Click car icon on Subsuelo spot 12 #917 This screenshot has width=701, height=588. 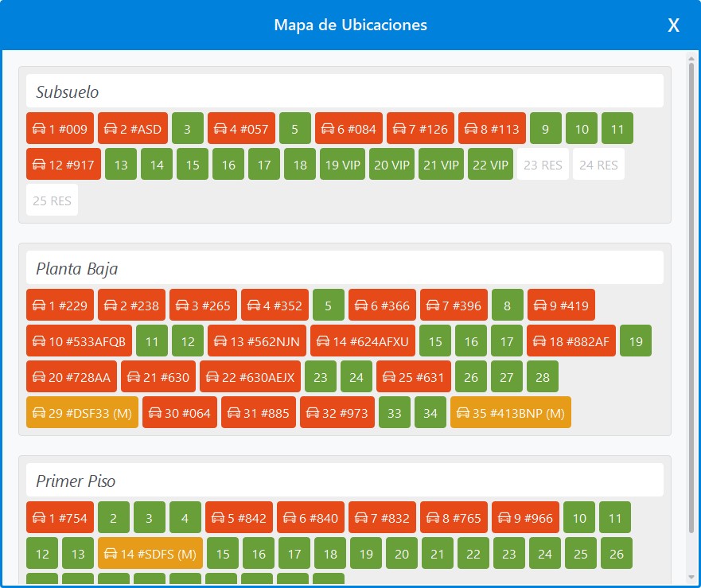pyautogui.click(x=39, y=165)
